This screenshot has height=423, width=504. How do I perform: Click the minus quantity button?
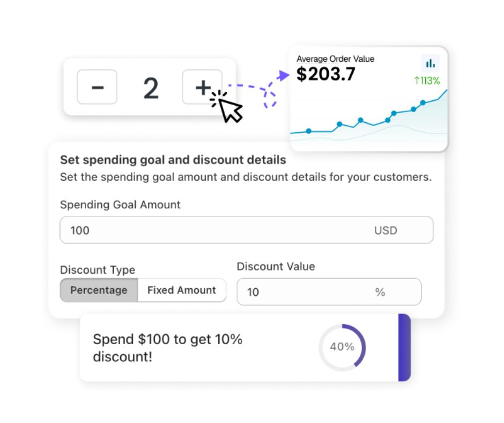97,87
